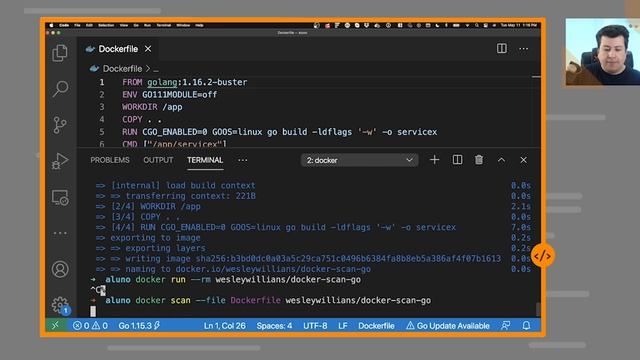Split the terminal pane

(x=458, y=160)
